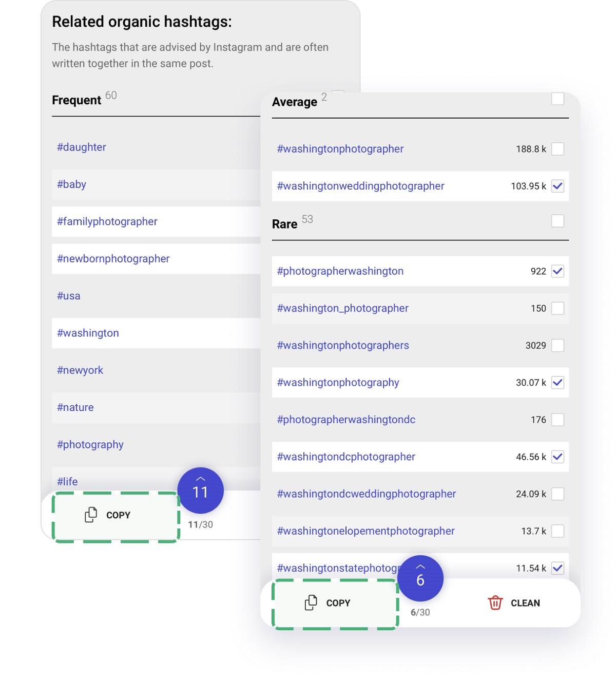This screenshot has height=677, width=616.
Task: Click the COPY button beside CLEAN
Action: (x=336, y=605)
